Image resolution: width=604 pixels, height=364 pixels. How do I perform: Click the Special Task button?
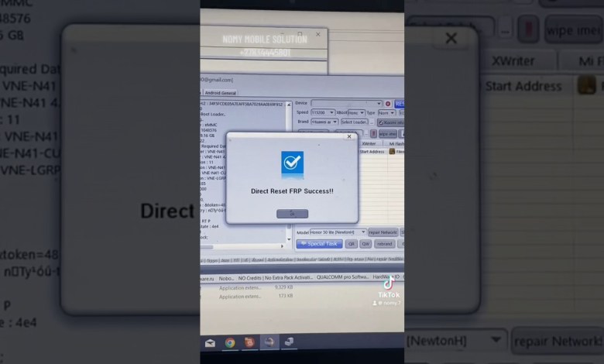tap(319, 243)
